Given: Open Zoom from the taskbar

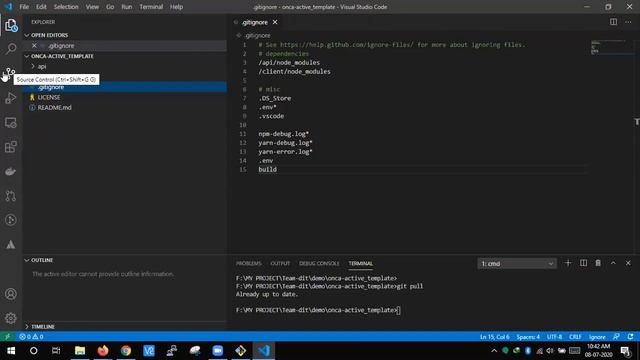Looking at the screenshot, I should pos(218,351).
